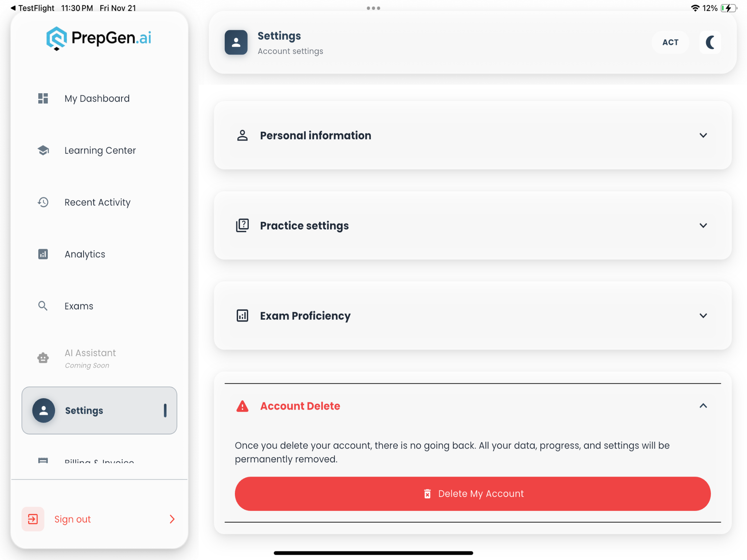Image resolution: width=747 pixels, height=560 pixels.
Task: Click the Exams magnifier icon
Action: [x=43, y=306]
